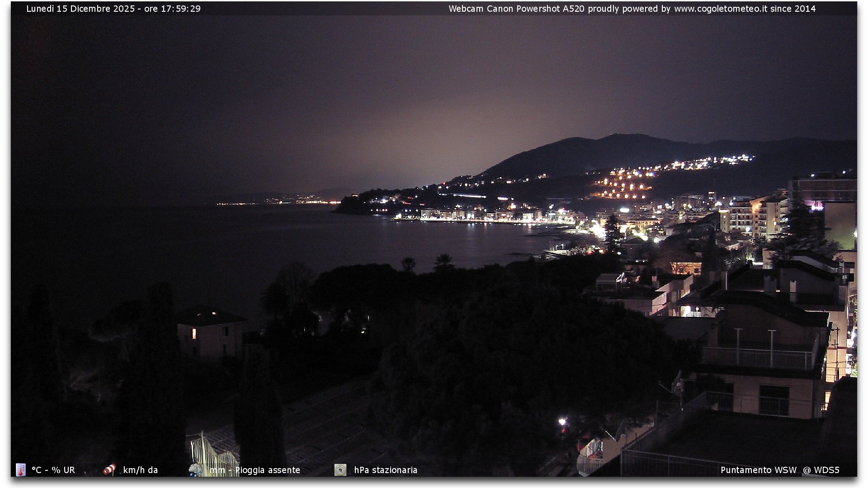Click the thermometer temperature icon
This screenshot has height=488, width=868.
(21, 470)
